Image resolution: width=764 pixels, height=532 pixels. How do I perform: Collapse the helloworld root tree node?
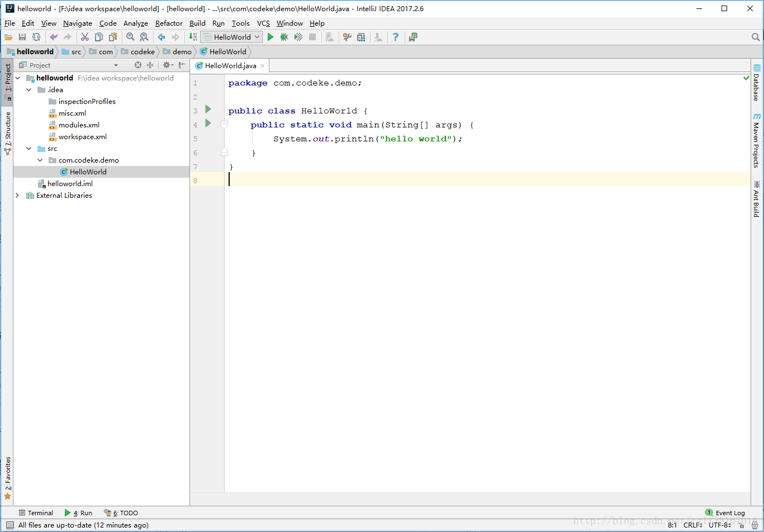click(18, 78)
